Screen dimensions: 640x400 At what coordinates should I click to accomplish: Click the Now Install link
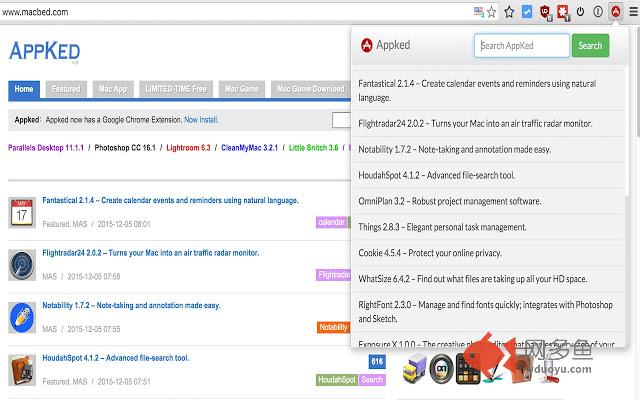coord(201,119)
